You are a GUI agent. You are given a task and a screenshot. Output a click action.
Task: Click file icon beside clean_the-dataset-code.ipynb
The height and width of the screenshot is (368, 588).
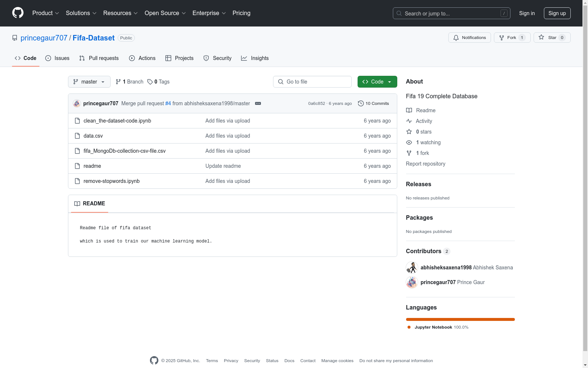(77, 121)
